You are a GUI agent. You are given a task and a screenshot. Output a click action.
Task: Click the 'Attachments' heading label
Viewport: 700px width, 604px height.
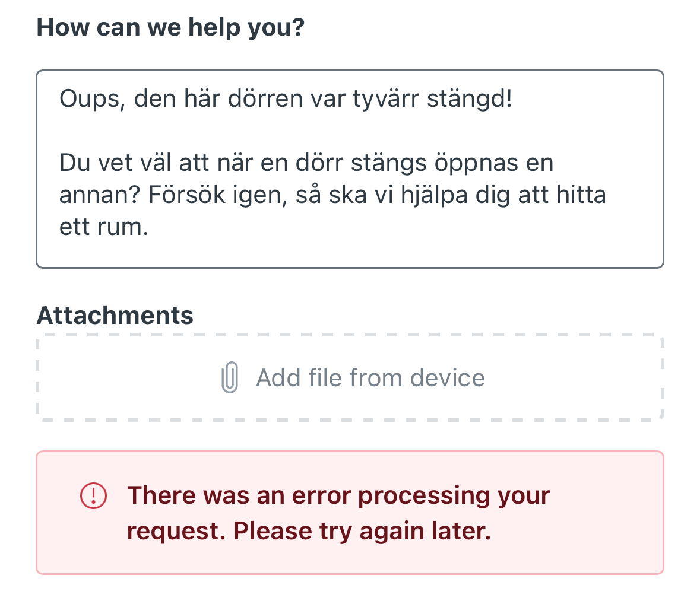pos(115,316)
